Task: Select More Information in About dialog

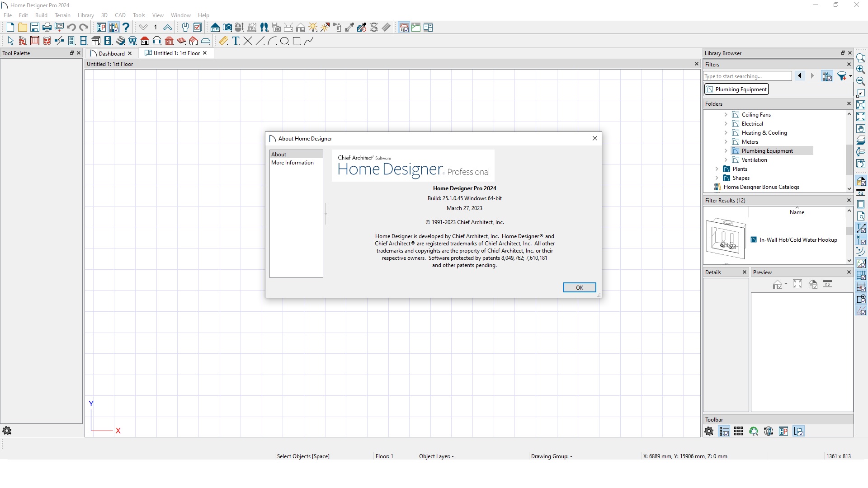Action: [292, 163]
